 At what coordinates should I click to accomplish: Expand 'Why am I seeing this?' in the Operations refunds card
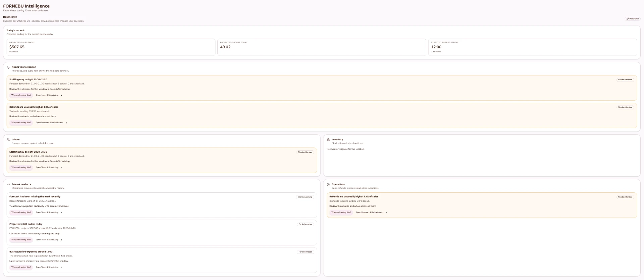341,213
